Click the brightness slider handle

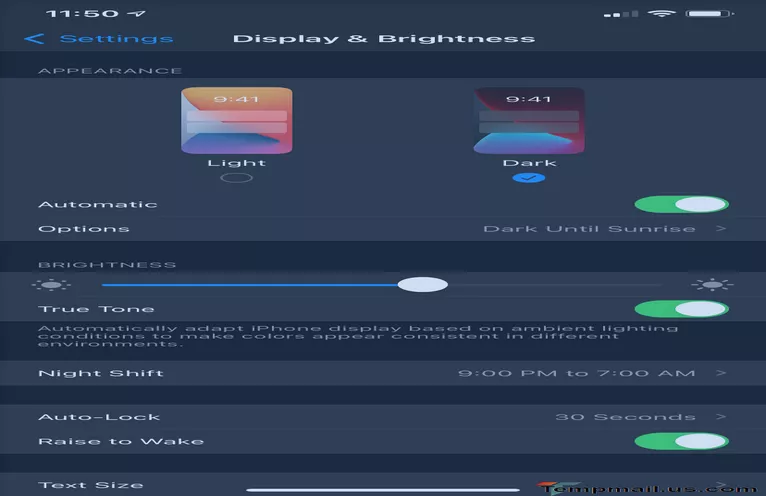(x=422, y=285)
